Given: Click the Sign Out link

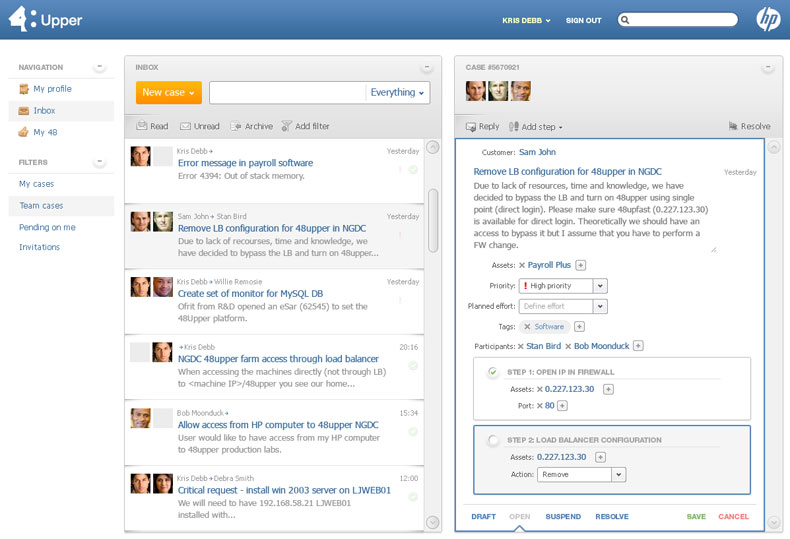Looking at the screenshot, I should [x=583, y=21].
